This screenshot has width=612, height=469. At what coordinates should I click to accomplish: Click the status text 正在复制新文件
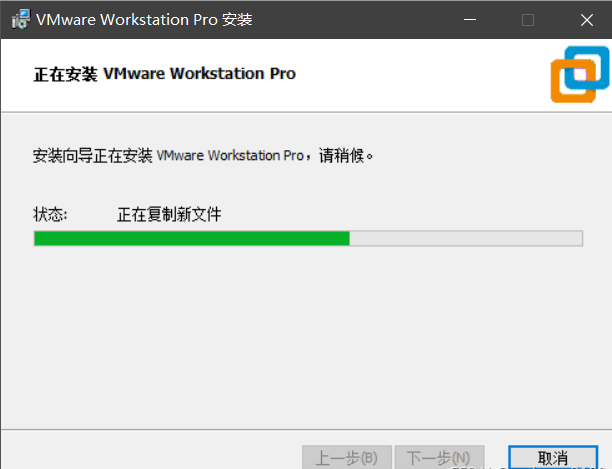coord(169,214)
